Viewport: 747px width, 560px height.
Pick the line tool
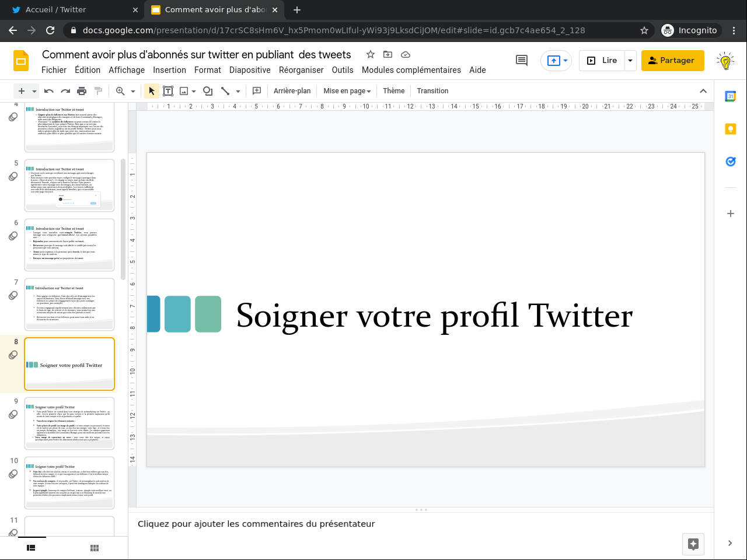coord(225,91)
